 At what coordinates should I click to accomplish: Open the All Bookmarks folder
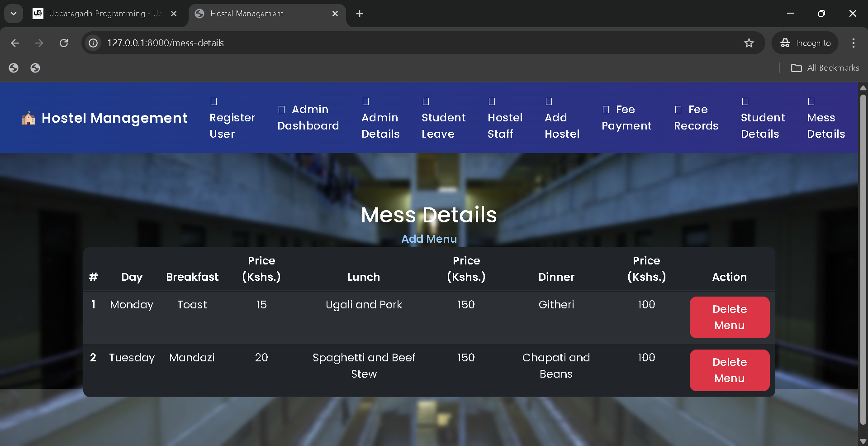tap(825, 68)
